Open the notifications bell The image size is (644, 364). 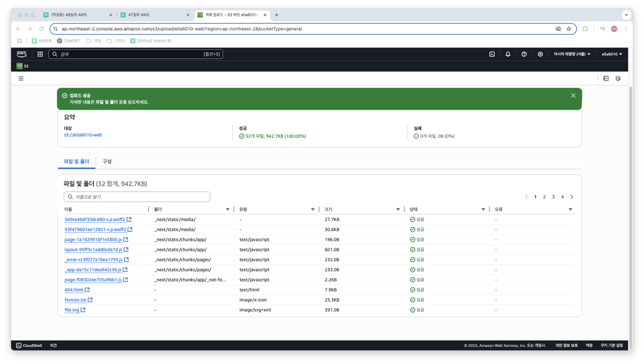508,54
